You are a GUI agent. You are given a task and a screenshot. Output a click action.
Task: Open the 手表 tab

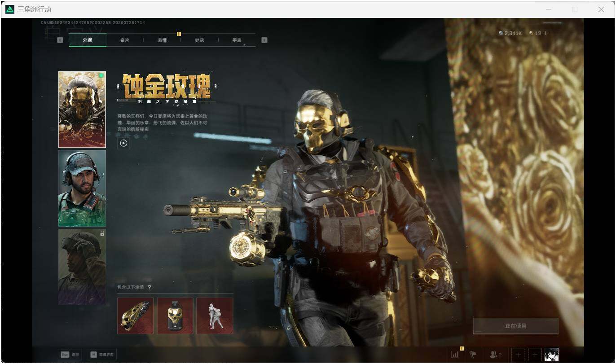pos(237,40)
